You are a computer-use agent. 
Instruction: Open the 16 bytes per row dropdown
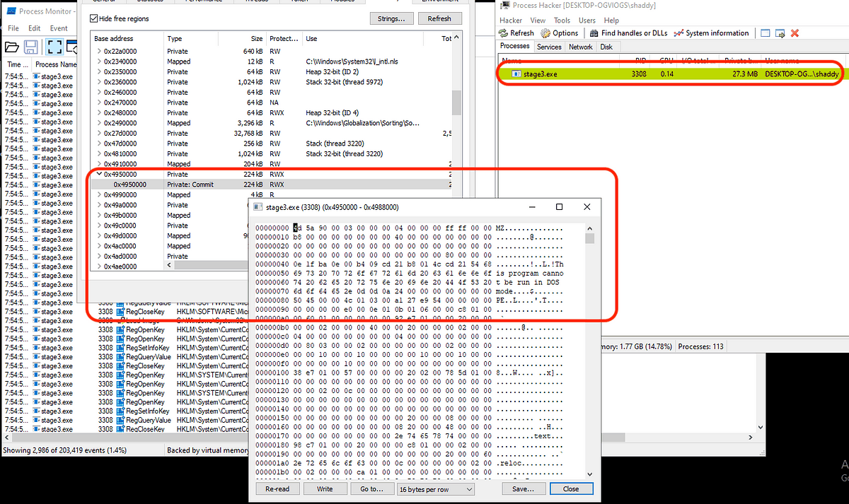435,488
